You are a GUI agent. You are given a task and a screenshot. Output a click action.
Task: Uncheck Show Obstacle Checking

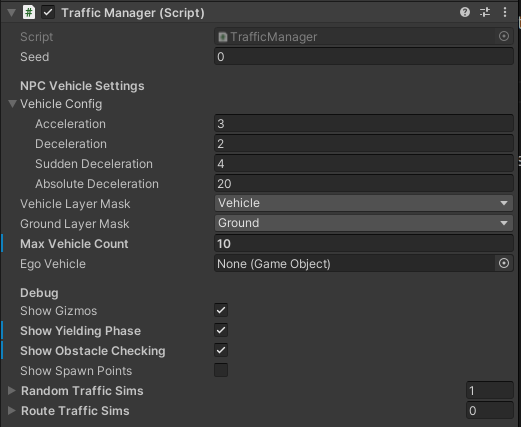[221, 350]
